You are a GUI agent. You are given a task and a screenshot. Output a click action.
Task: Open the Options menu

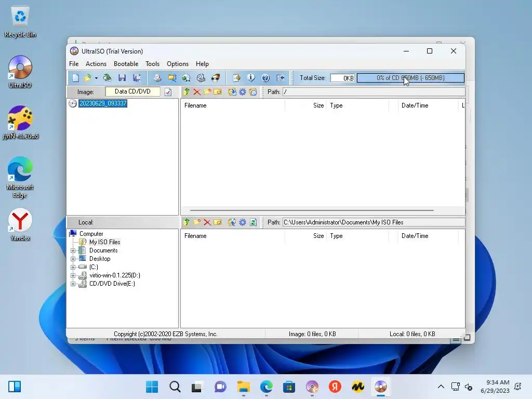178,64
